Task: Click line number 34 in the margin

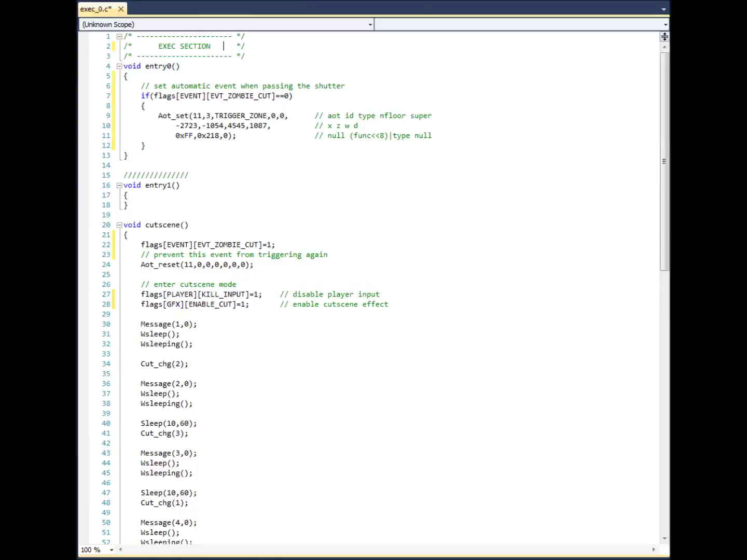Action: click(x=106, y=364)
